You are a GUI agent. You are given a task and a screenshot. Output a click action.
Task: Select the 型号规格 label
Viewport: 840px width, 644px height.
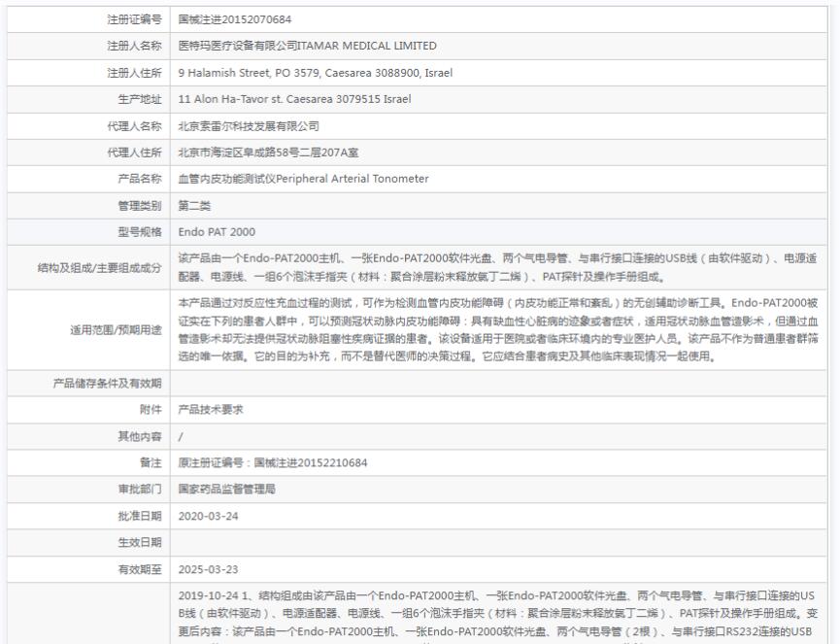click(x=139, y=232)
